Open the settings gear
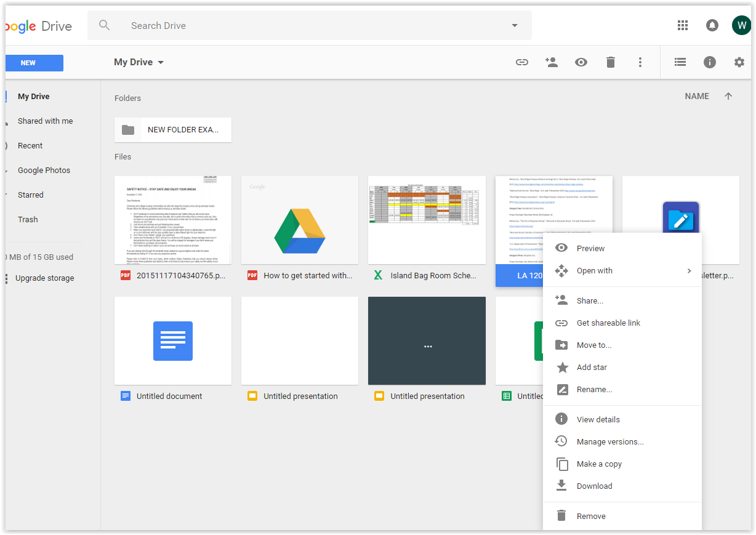 tap(739, 62)
